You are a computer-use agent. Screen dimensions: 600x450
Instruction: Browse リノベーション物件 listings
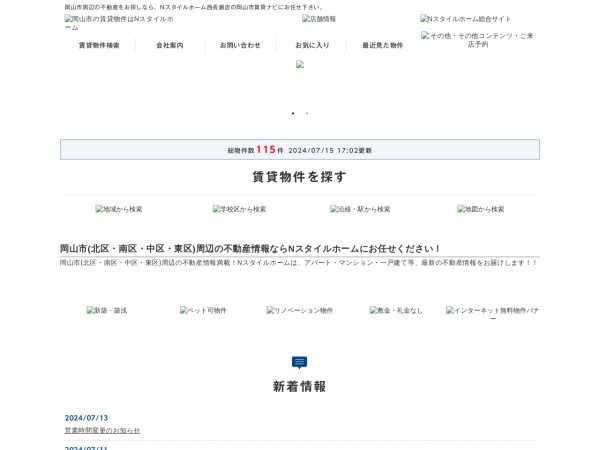pyautogui.click(x=300, y=310)
